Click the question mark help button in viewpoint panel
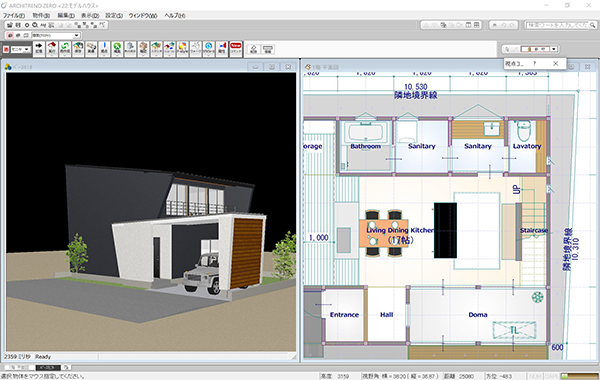The height and width of the screenshot is (380, 600). [535, 64]
